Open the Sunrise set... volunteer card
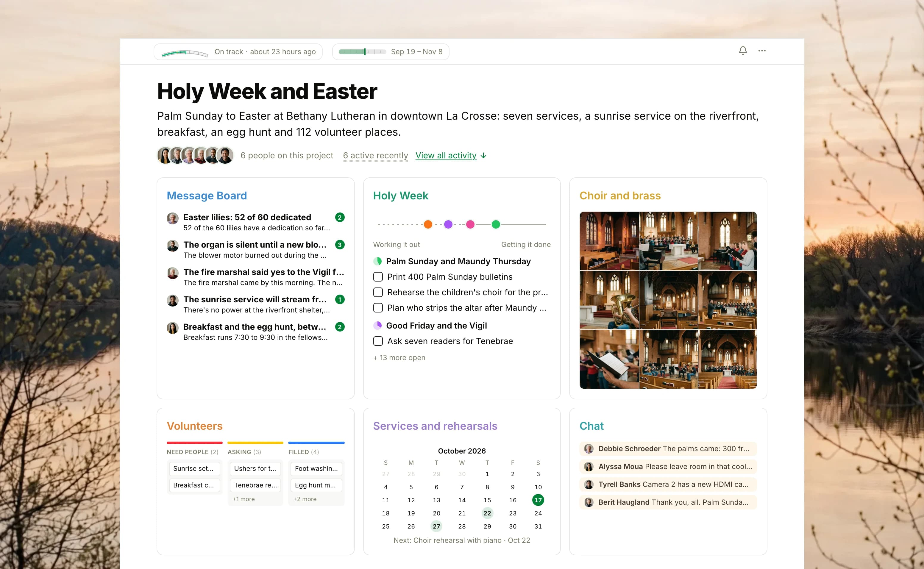The width and height of the screenshot is (924, 569). pyautogui.click(x=194, y=469)
